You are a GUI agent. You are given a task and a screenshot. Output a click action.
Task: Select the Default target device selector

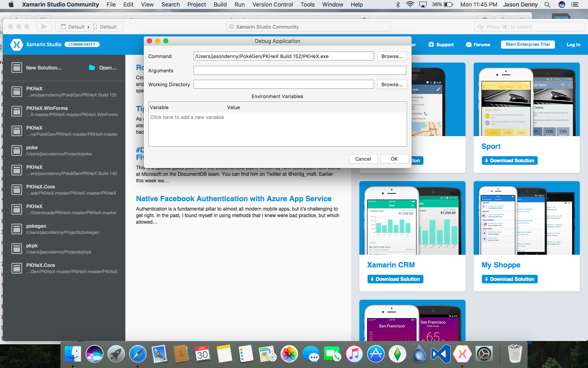tap(105, 27)
